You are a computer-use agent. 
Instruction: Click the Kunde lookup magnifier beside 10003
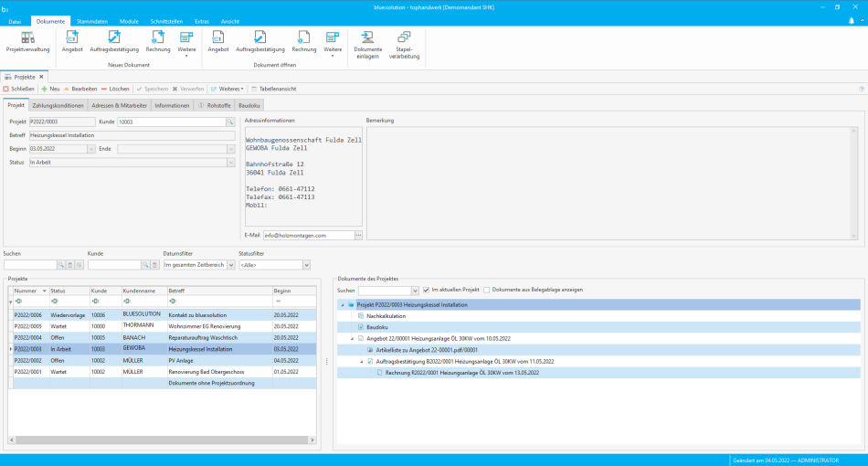coord(231,121)
